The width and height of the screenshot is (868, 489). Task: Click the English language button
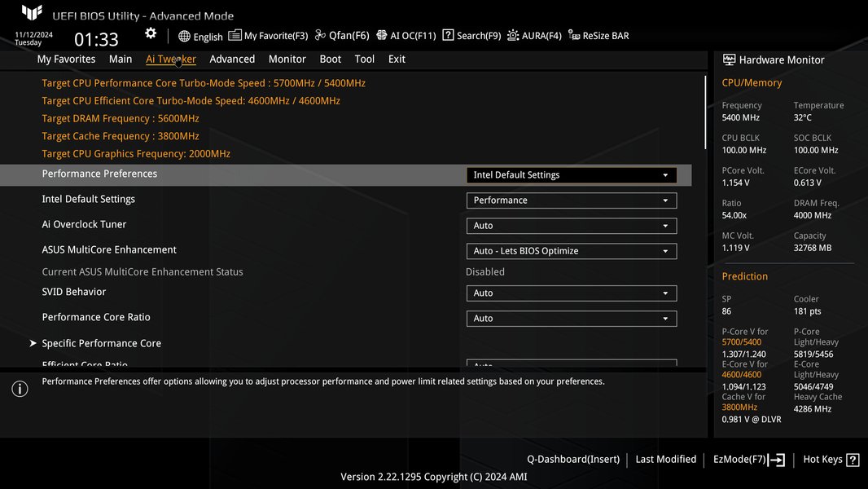pyautogui.click(x=208, y=37)
